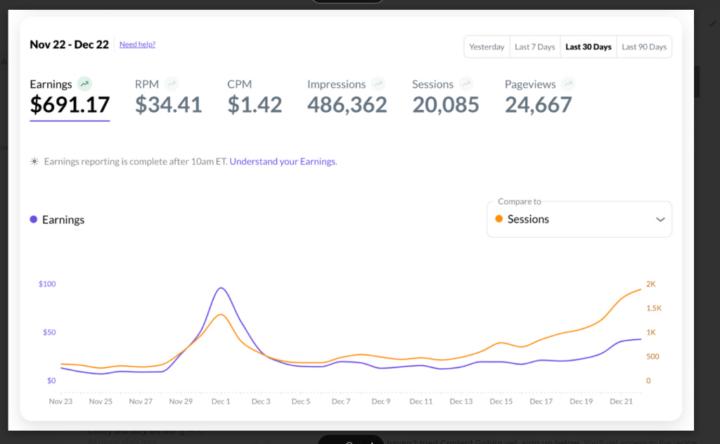Click the Dec 1 earnings peak
This screenshot has height=444, width=720.
pos(220,289)
